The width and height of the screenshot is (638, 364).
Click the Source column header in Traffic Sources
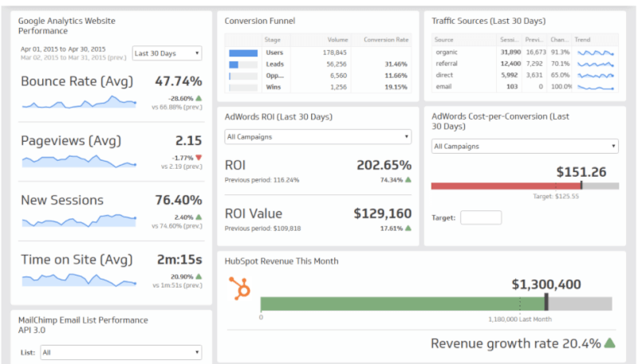click(445, 39)
